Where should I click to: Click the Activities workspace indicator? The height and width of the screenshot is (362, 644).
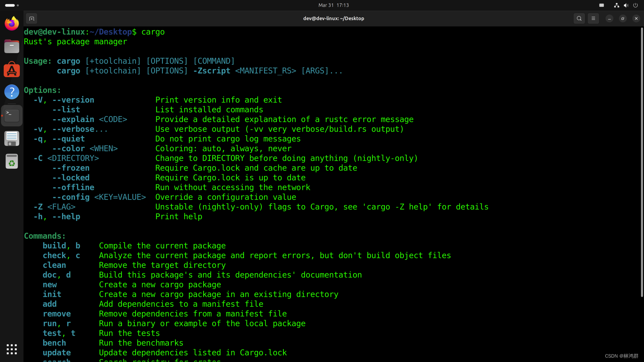pos(12,5)
